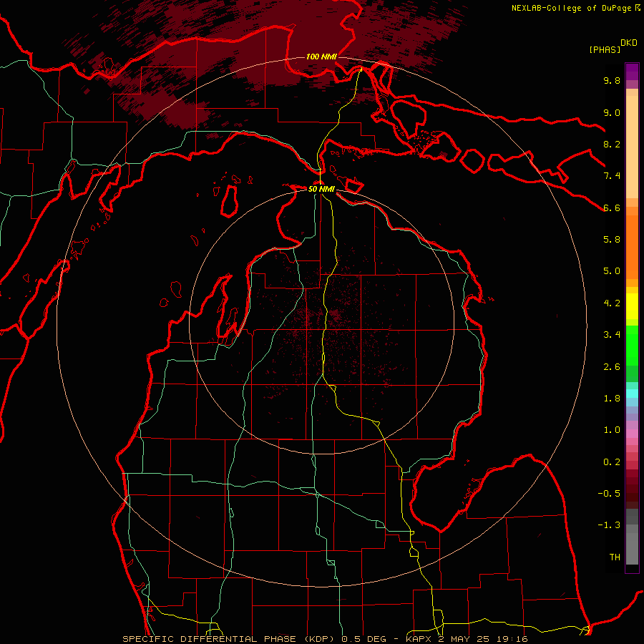This screenshot has height=644, width=644.
Task: Click the [PHAS] units label
Action: 605,50
